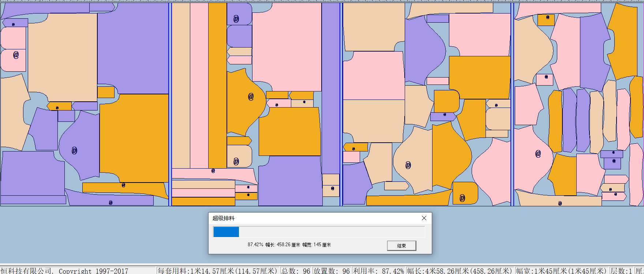Click the 超级排料 dialog title bar
The image size is (644, 274).
click(311, 218)
